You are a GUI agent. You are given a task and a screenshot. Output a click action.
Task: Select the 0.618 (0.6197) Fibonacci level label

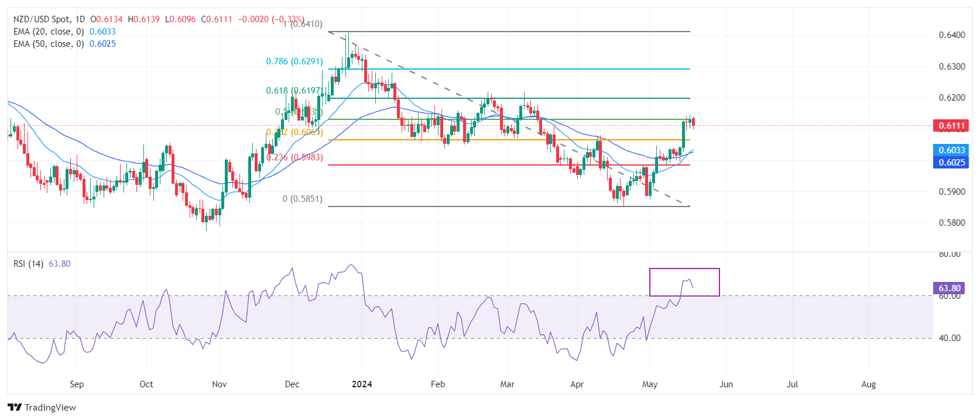294,91
